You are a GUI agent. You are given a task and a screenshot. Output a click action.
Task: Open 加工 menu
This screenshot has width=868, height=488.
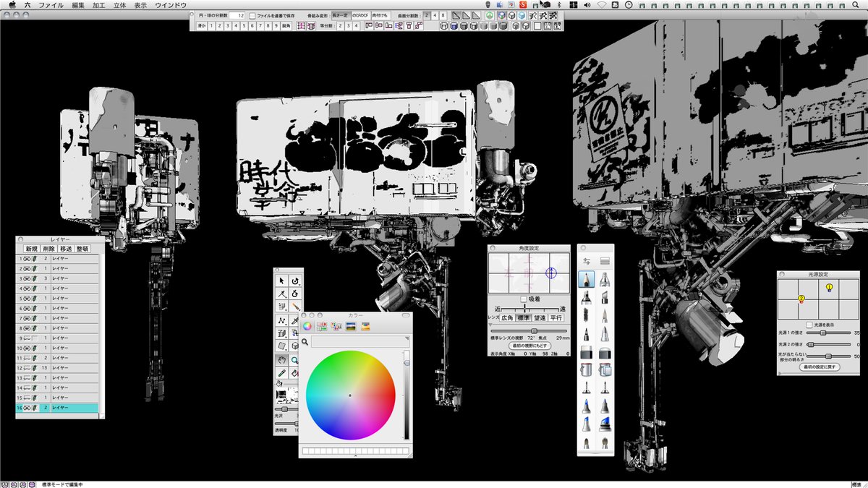point(99,4)
